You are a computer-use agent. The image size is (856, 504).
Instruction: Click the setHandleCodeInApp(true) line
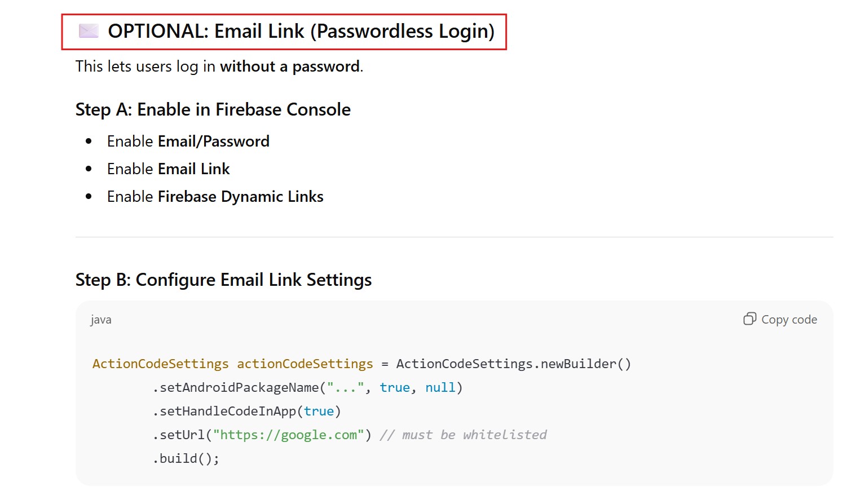pyautogui.click(x=247, y=411)
